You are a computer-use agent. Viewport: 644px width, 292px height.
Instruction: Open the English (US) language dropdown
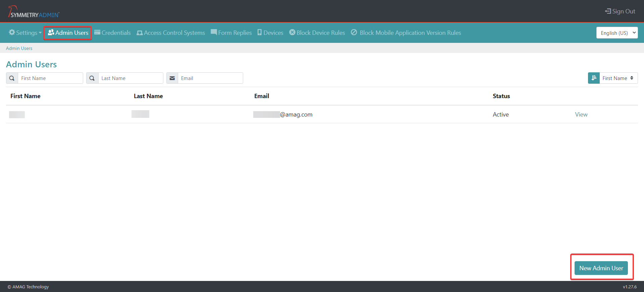[617, 33]
